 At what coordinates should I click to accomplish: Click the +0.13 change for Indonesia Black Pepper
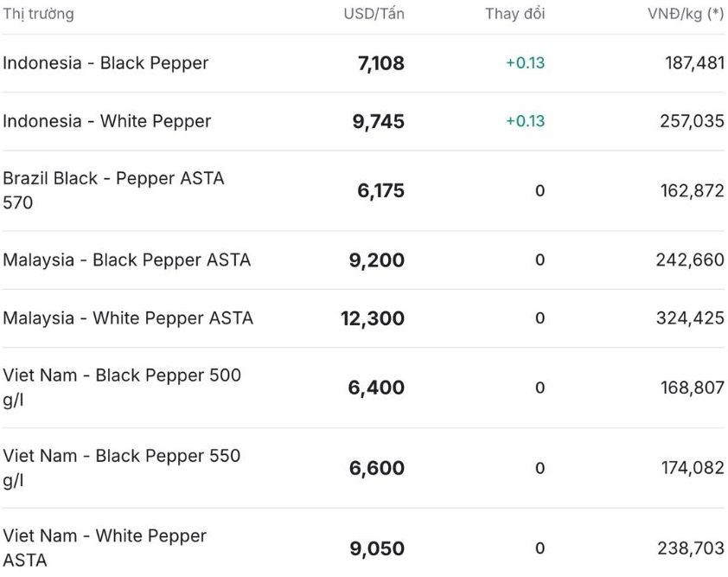(x=525, y=63)
